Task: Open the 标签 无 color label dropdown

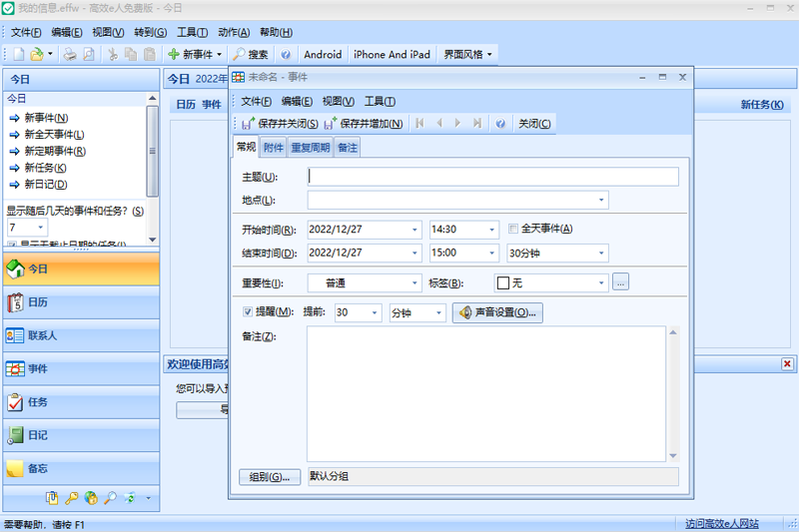Action: click(601, 283)
